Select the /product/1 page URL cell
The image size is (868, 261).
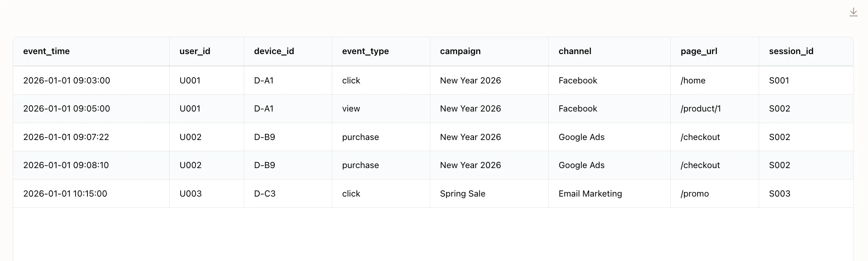701,109
